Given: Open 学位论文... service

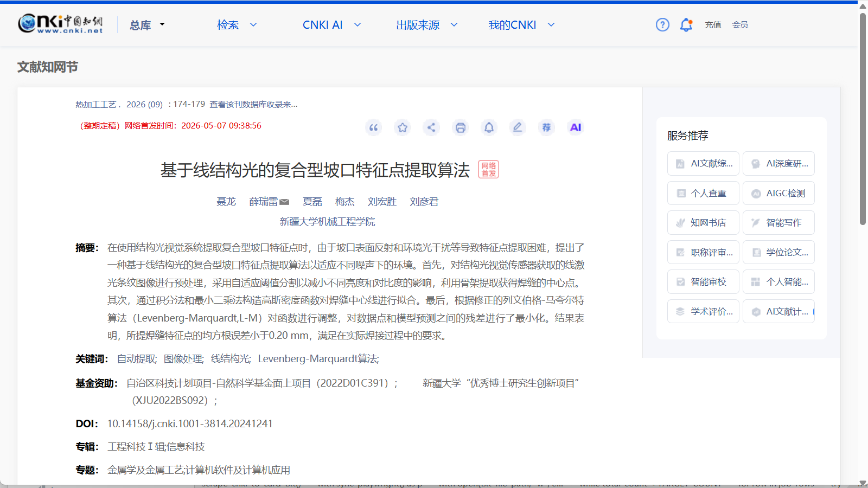Looking at the screenshot, I should (x=778, y=252).
